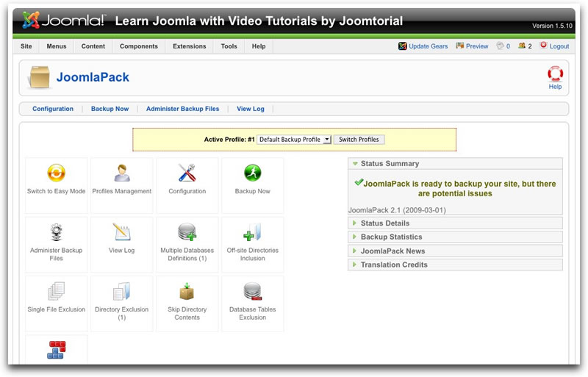Click the JoomlaPack box icon
Image resolution: width=588 pixels, height=377 pixels.
coord(40,77)
